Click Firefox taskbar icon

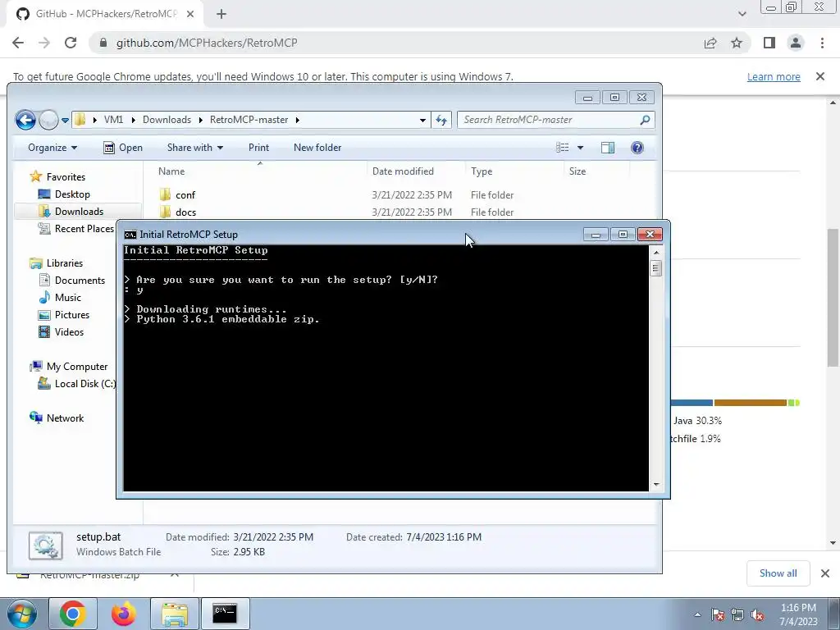(x=123, y=614)
